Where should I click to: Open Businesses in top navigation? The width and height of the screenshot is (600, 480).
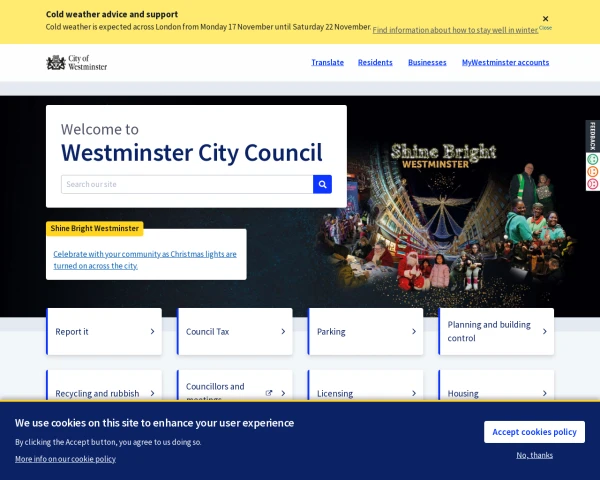pos(427,62)
